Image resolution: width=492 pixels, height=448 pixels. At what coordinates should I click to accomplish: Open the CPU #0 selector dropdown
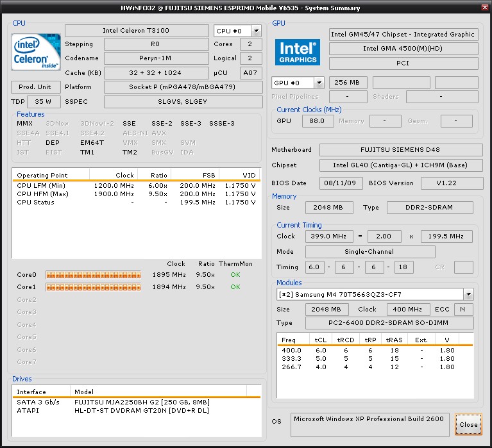click(257, 31)
